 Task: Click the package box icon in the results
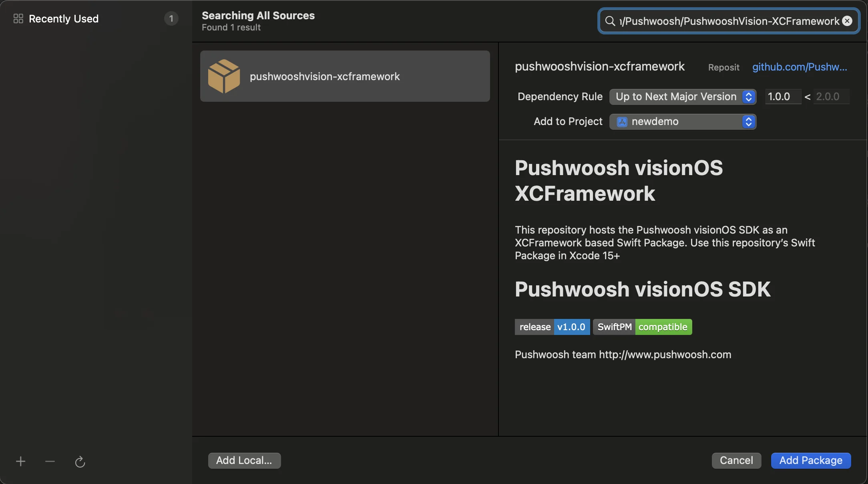point(224,76)
